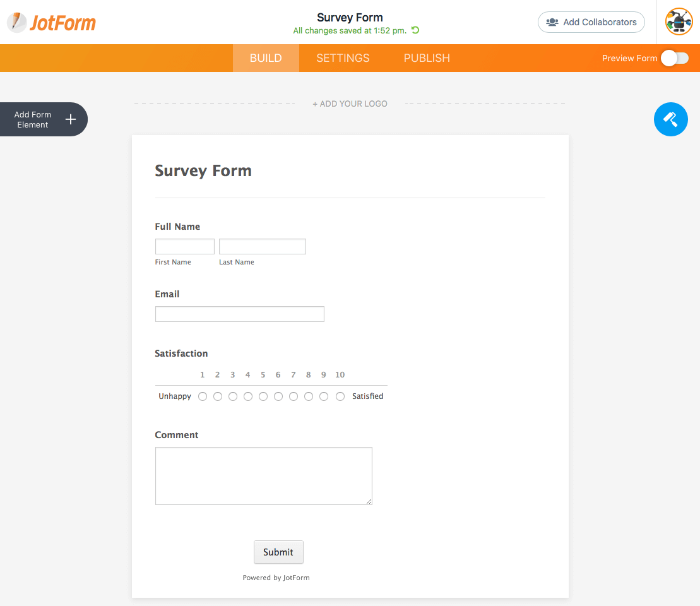Open the Add Form Element panel
This screenshot has height=606, width=700.
(44, 119)
